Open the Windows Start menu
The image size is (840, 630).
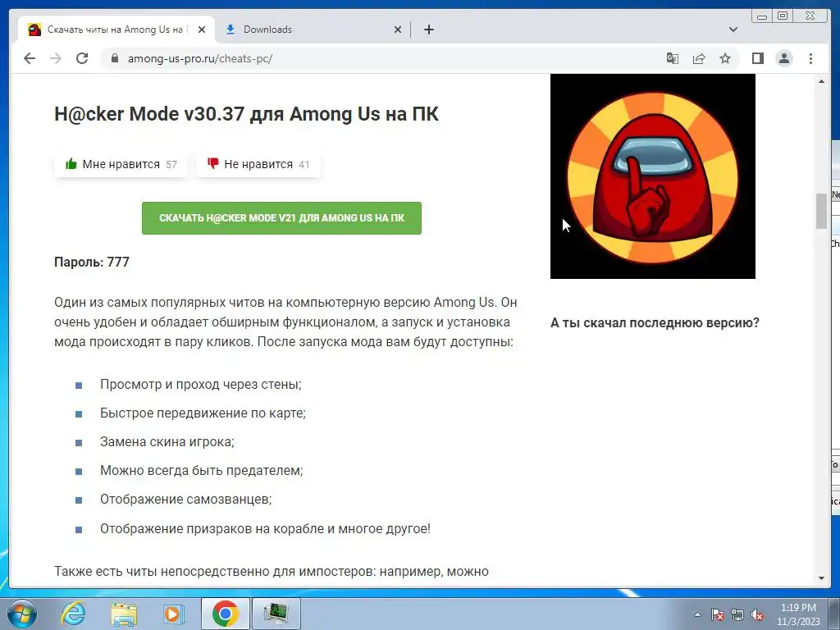tap(22, 614)
